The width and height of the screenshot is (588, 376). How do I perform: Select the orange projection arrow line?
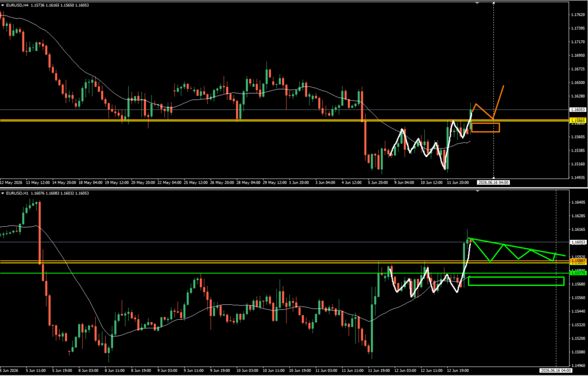pos(488,103)
